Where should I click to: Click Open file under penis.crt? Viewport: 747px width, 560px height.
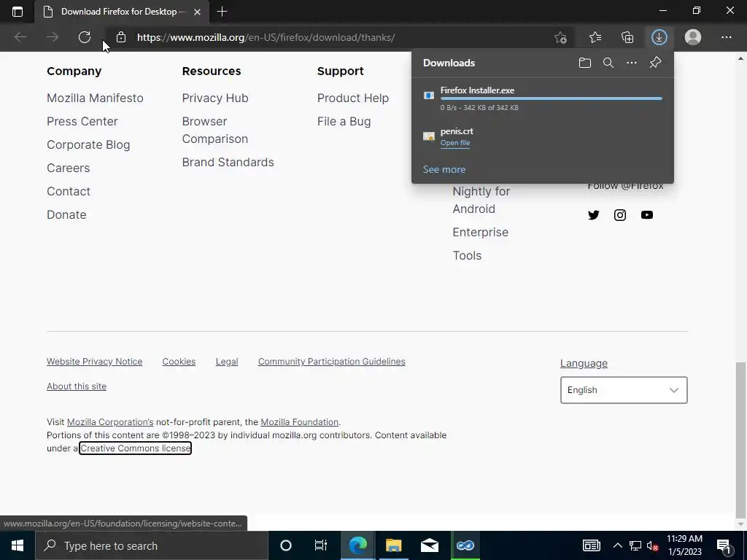click(x=455, y=142)
